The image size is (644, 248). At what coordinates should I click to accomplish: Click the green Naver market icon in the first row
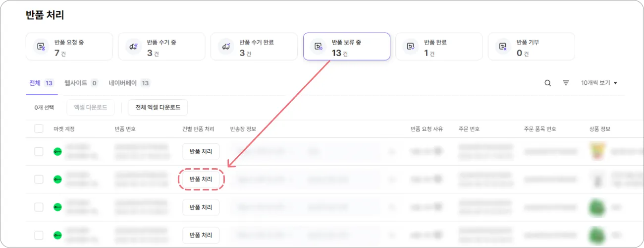pos(57,151)
